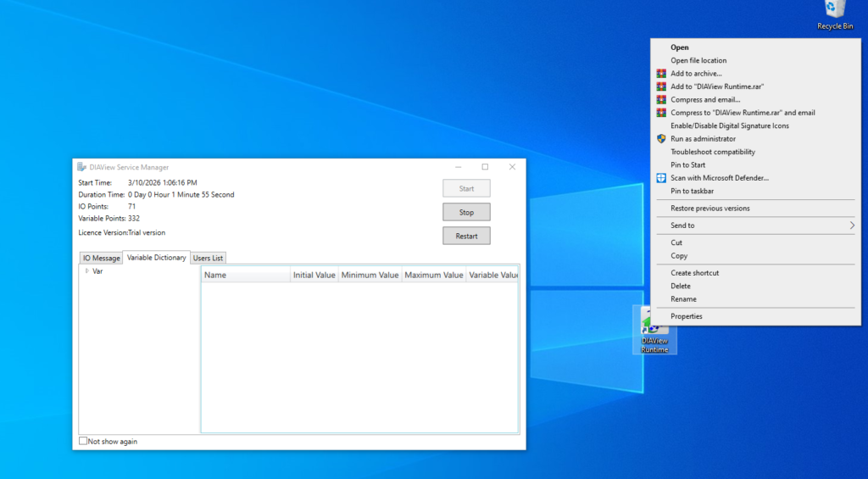Expand the Var tree node

[x=86, y=271]
